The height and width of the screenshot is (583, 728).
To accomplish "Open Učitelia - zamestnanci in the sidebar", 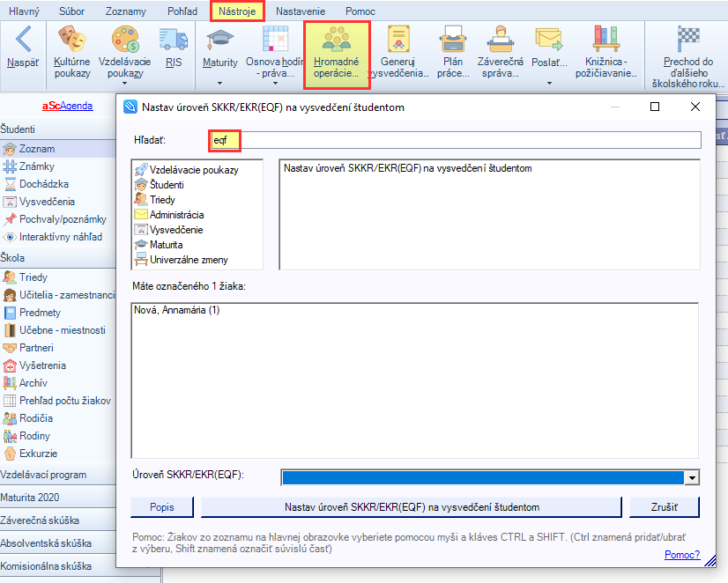I will [x=57, y=295].
